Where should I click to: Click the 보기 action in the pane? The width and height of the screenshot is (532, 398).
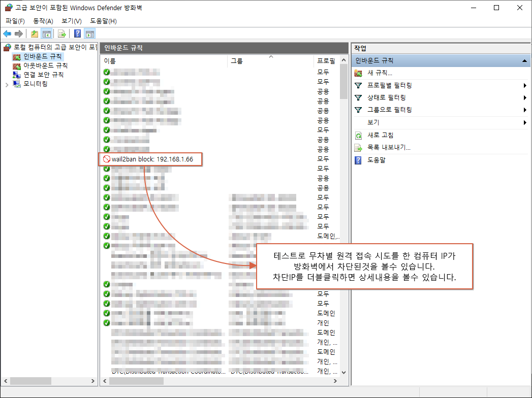coord(373,122)
